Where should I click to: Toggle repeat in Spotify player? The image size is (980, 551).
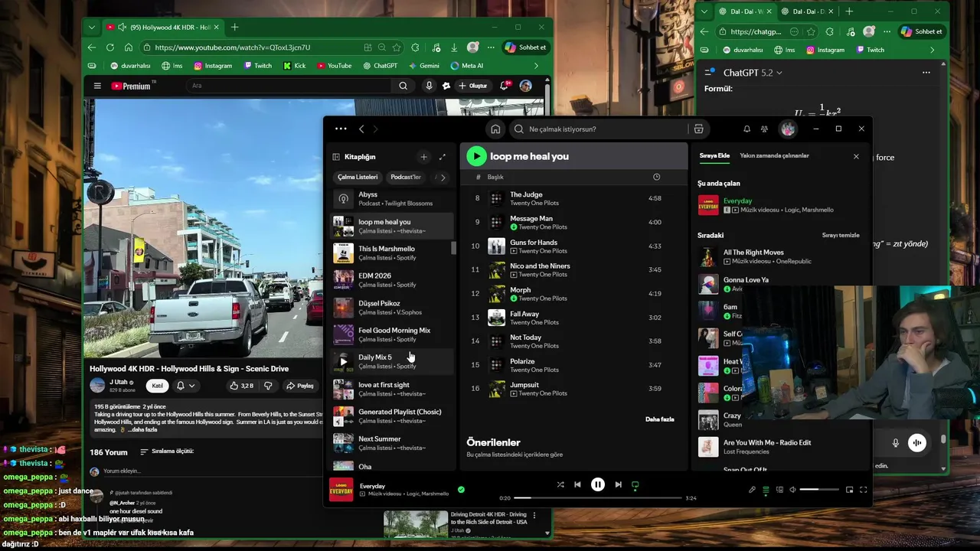tap(635, 484)
